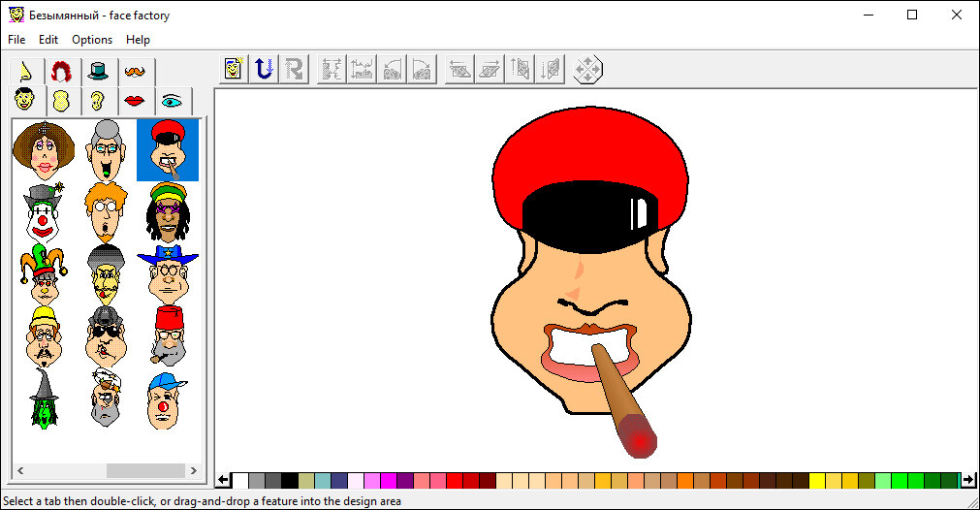Open the Help menu
The width and height of the screenshot is (980, 510).
click(139, 40)
